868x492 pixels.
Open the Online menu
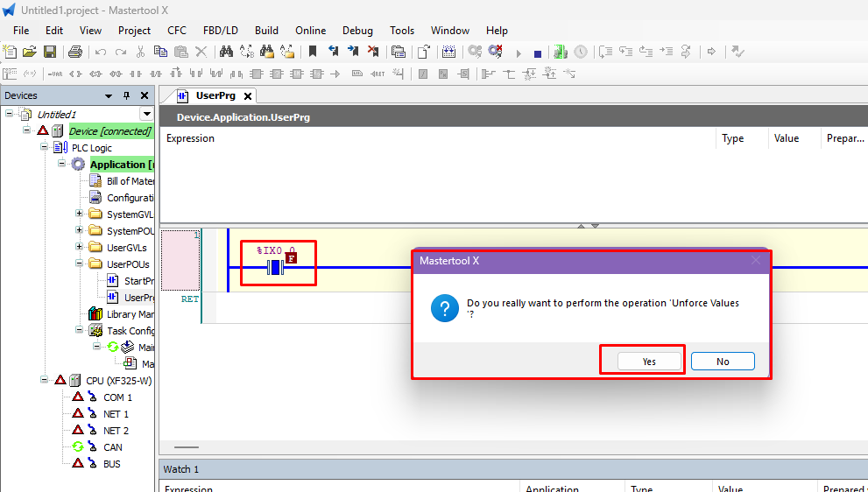click(x=310, y=30)
